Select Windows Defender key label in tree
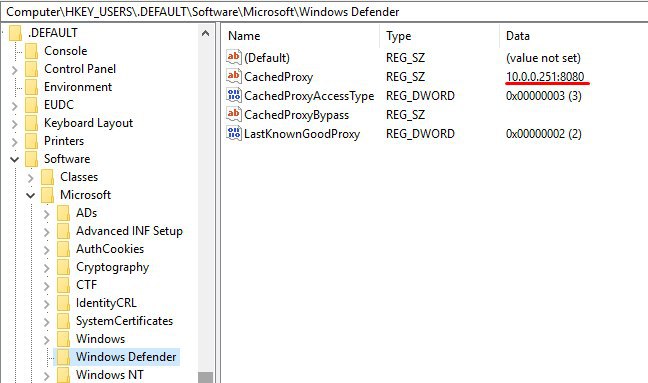648x383 pixels. (x=126, y=357)
